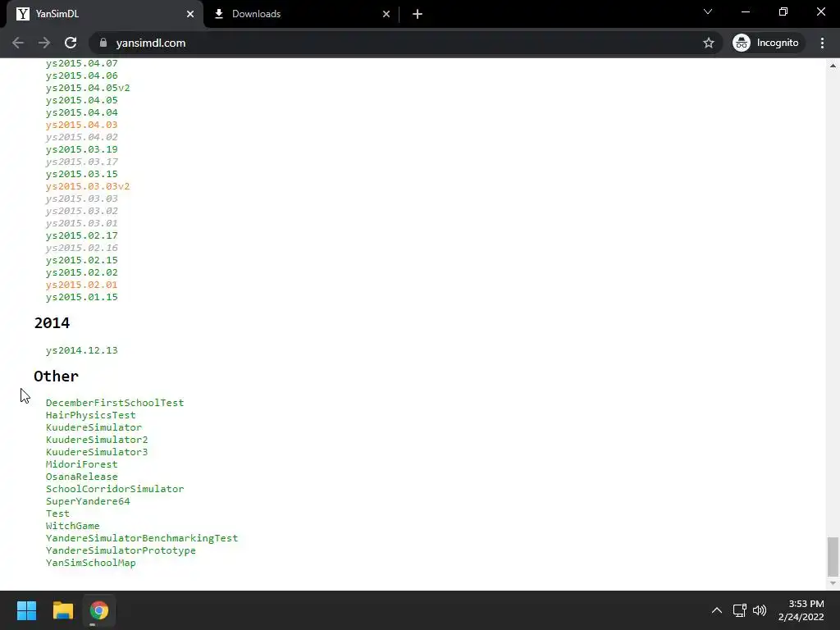Screen dimensions: 840x630
Task: Open Chrome's three-dot menu
Action: pos(822,43)
